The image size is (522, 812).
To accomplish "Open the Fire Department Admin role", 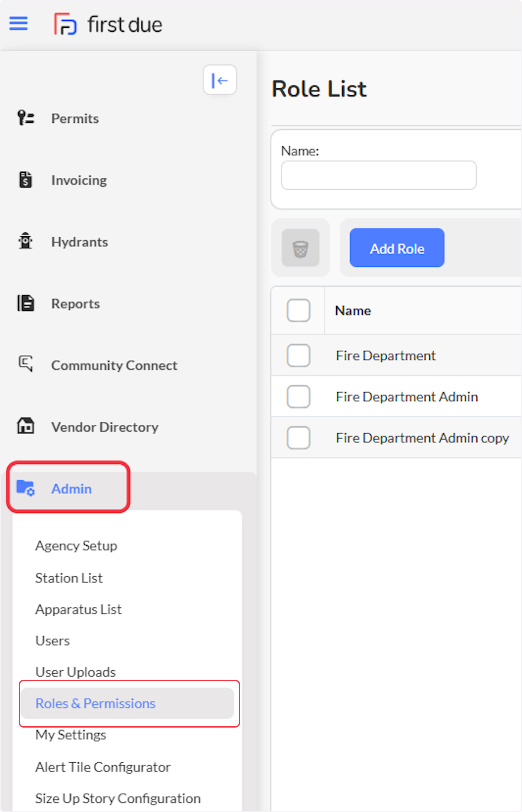I will pyautogui.click(x=407, y=396).
